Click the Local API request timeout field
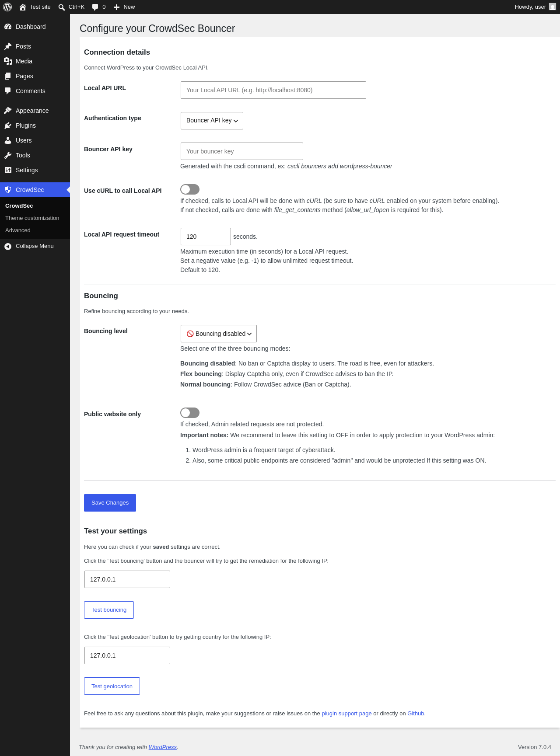The height and width of the screenshot is (756, 560). [x=206, y=237]
